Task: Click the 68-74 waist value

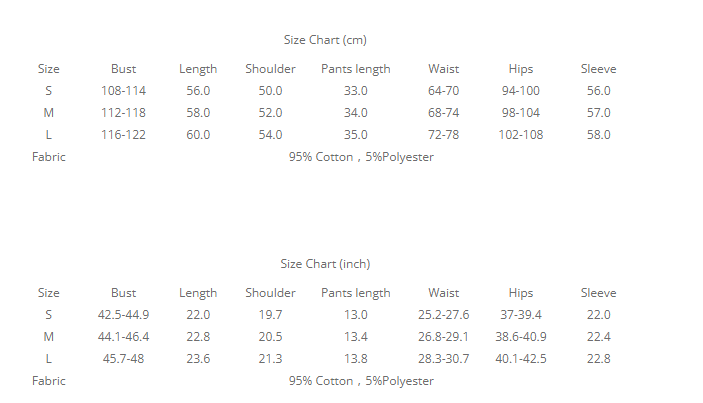Action: pos(443,113)
